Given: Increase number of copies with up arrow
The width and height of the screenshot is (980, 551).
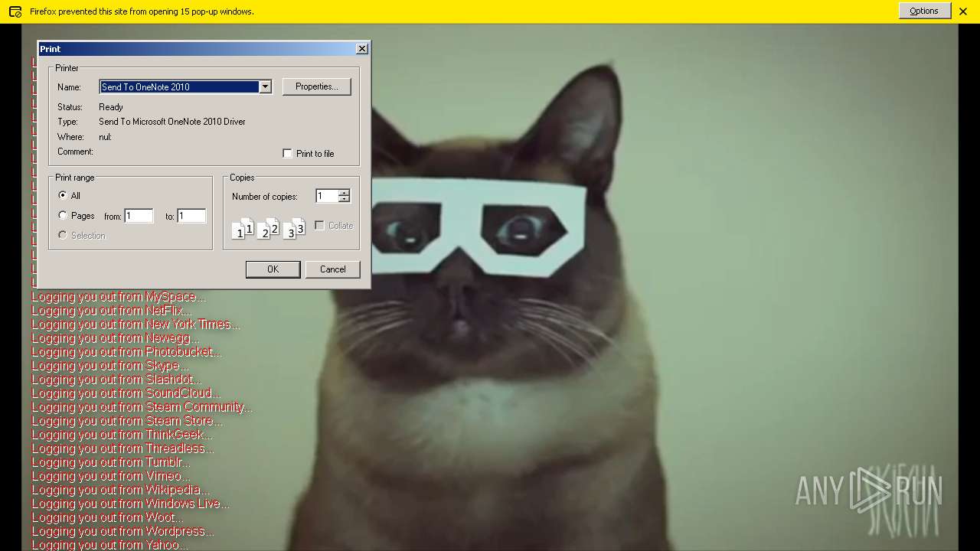Looking at the screenshot, I should point(345,193).
